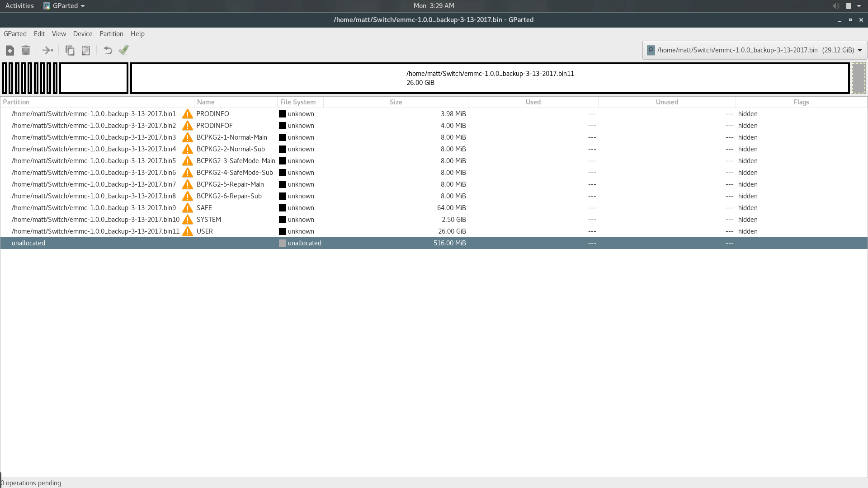Open the clock showing Mon 3:29 AM
The width and height of the screenshot is (868, 488).
click(x=434, y=6)
